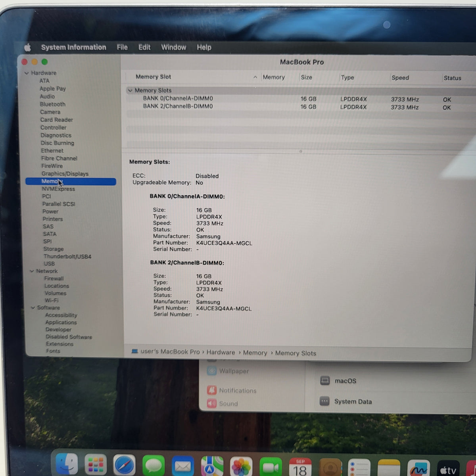Viewport: 476px width, 476px height.
Task: Select Parallel SCSI in the sidebar
Action: pos(59,204)
